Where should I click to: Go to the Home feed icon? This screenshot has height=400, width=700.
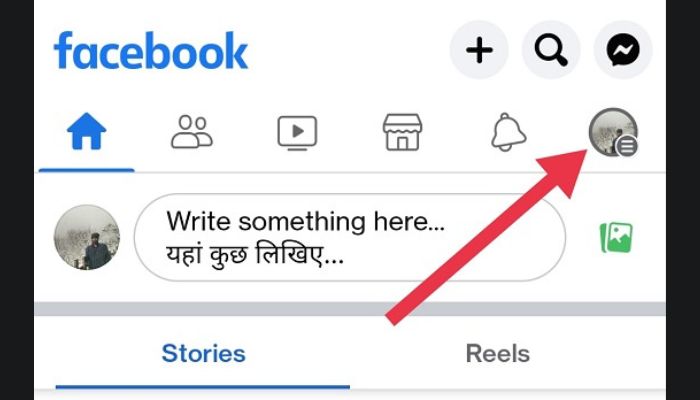(x=86, y=131)
